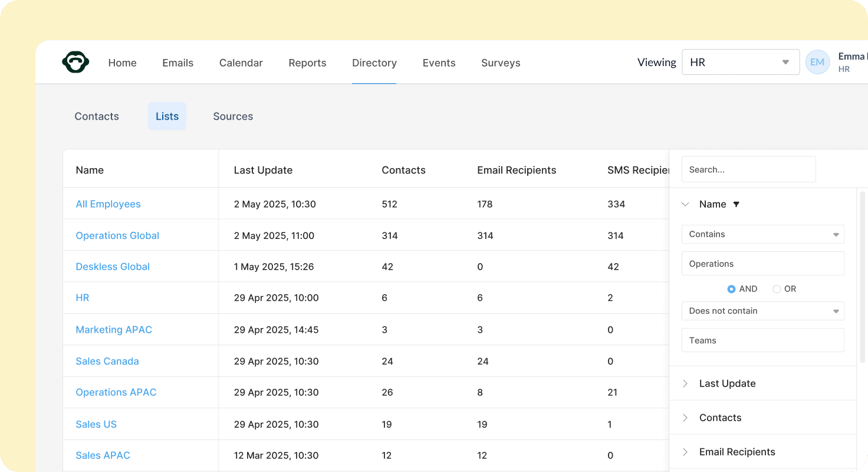Click the filter icon beside Name
868x472 pixels.
pos(736,204)
